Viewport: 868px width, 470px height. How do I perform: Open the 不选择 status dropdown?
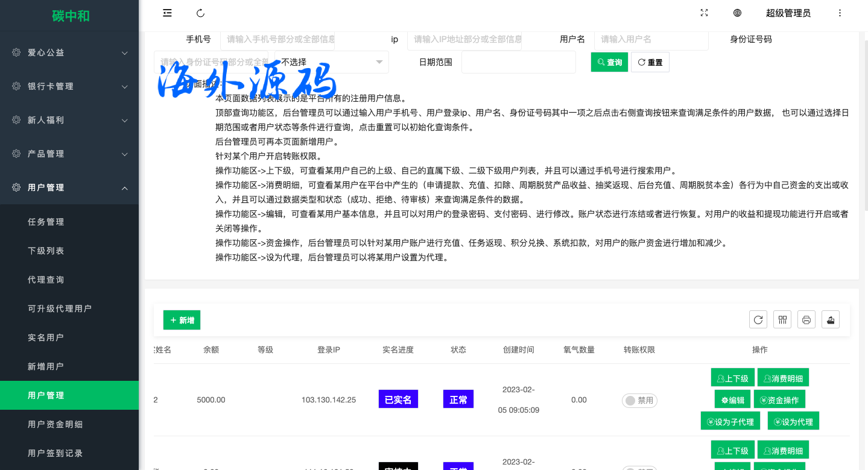click(x=331, y=62)
